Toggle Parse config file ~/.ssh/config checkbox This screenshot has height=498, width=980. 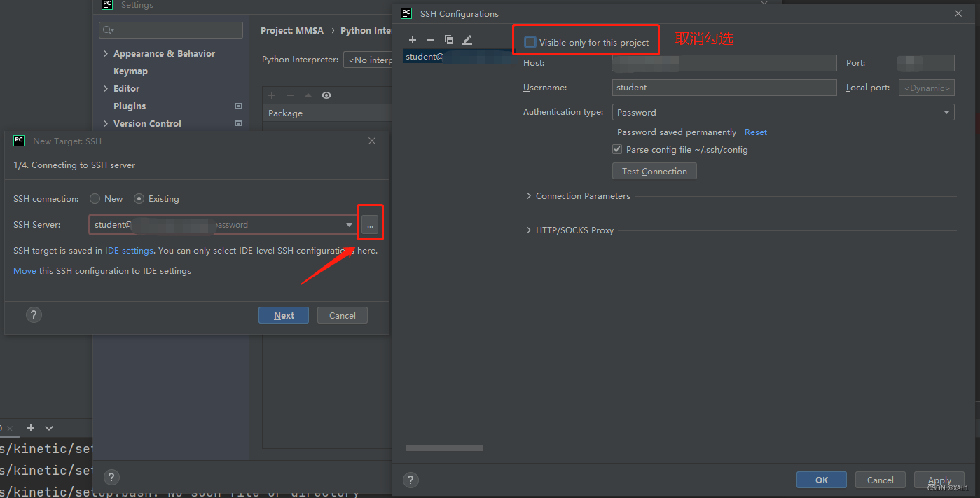[617, 149]
